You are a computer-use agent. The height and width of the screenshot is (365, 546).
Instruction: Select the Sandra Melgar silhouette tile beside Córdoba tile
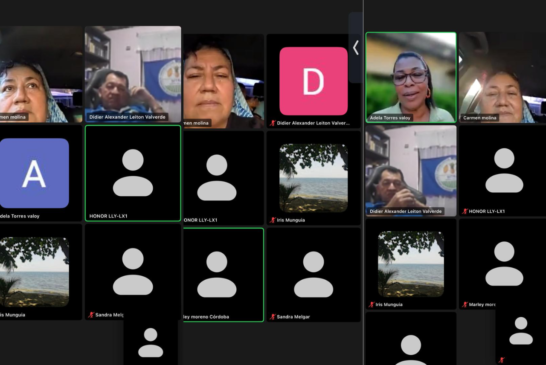[x=313, y=275]
